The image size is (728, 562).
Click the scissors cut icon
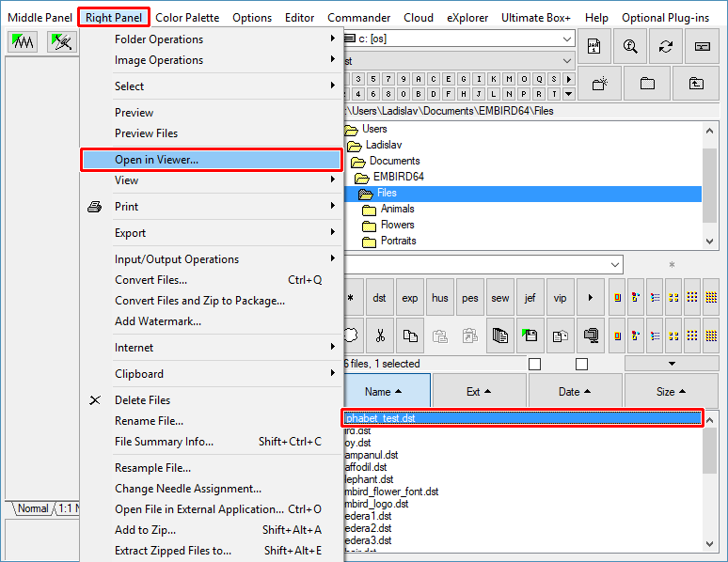pos(380,336)
